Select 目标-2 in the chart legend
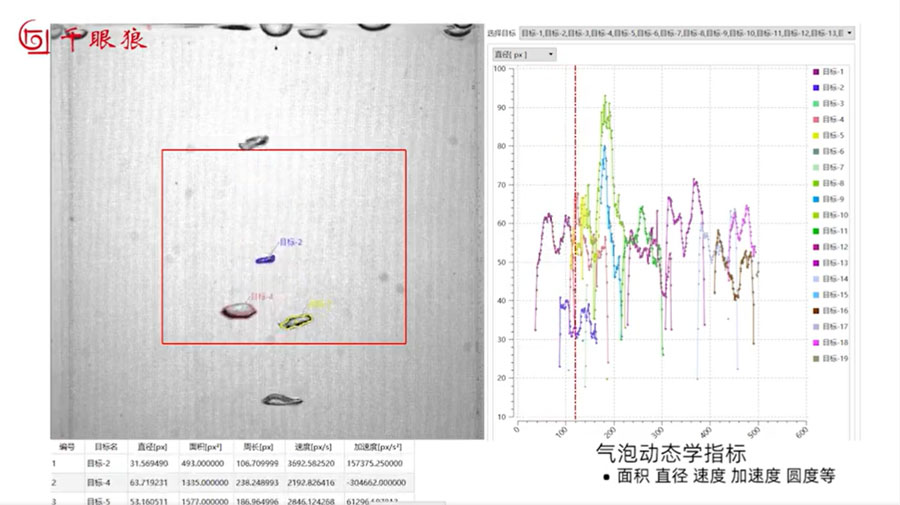 click(832, 88)
